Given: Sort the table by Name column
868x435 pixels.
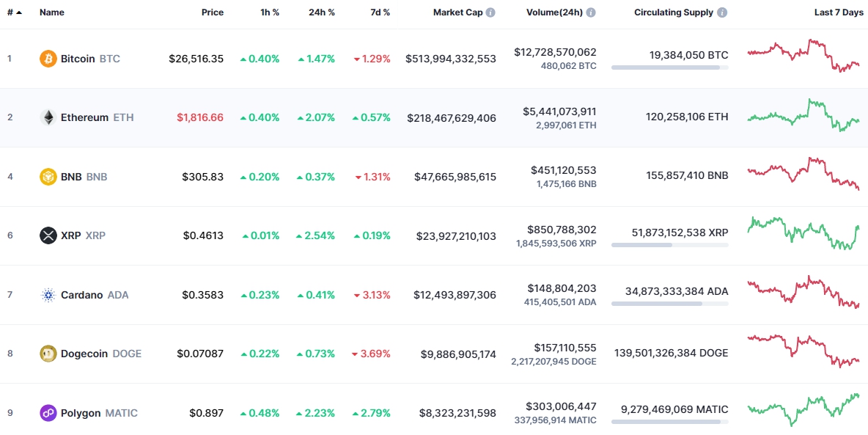Looking at the screenshot, I should coord(51,12).
